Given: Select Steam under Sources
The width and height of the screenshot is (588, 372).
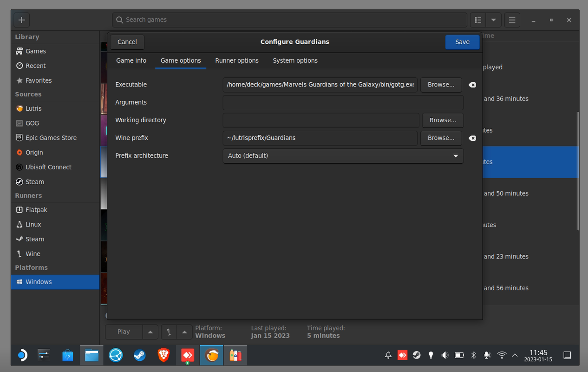Looking at the screenshot, I should pos(55,182).
